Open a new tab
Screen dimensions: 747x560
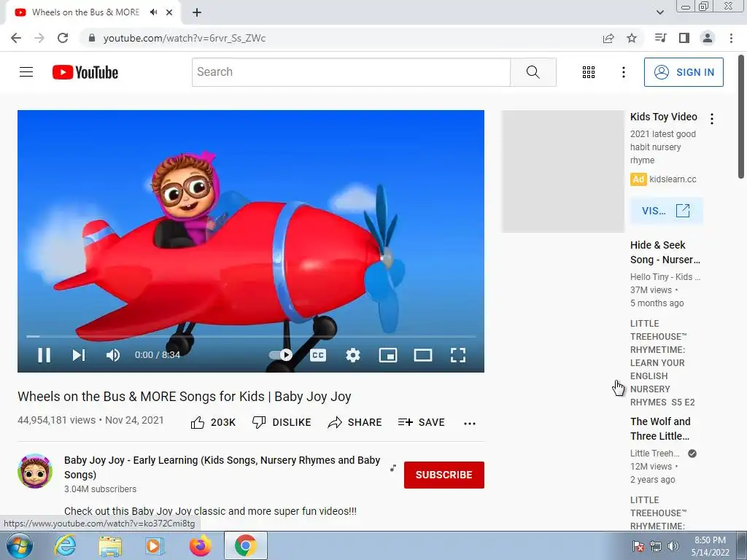pos(197,12)
